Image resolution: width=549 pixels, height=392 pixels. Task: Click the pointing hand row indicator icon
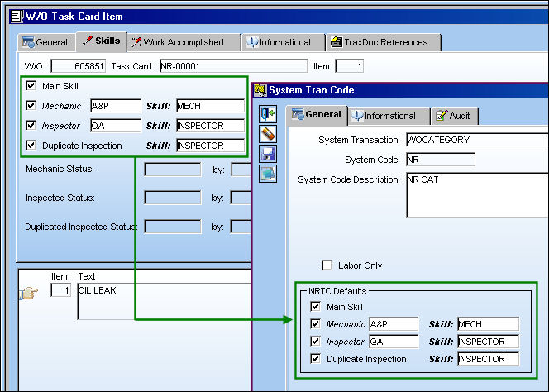[29, 293]
